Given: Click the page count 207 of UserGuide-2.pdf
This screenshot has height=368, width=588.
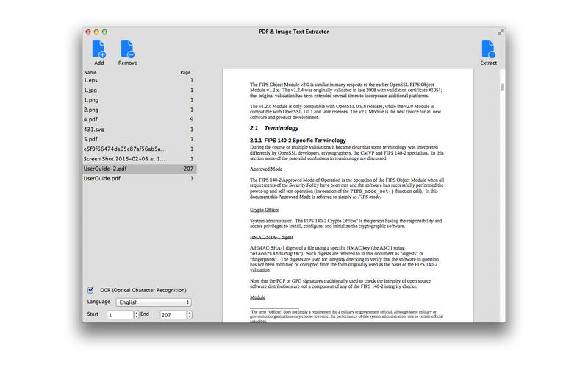Looking at the screenshot, I should coord(188,169).
